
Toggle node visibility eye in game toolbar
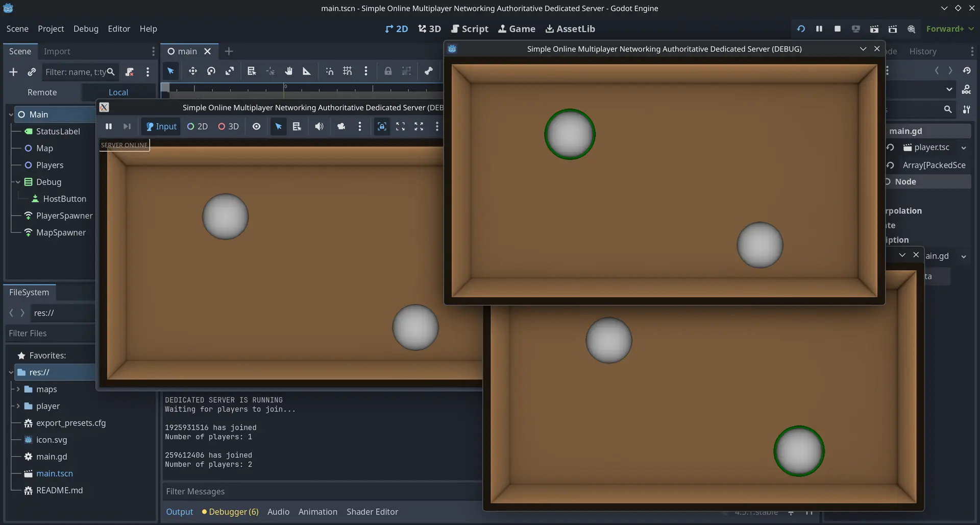[x=256, y=126]
